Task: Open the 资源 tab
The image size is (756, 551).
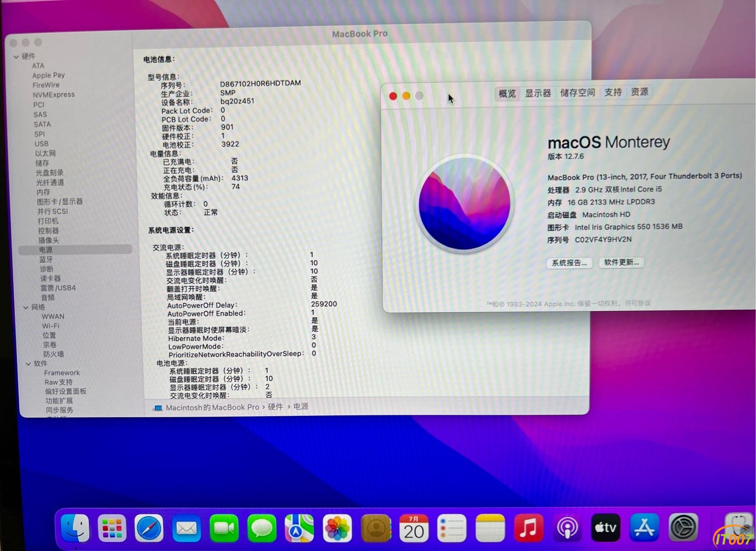Action: pos(639,92)
